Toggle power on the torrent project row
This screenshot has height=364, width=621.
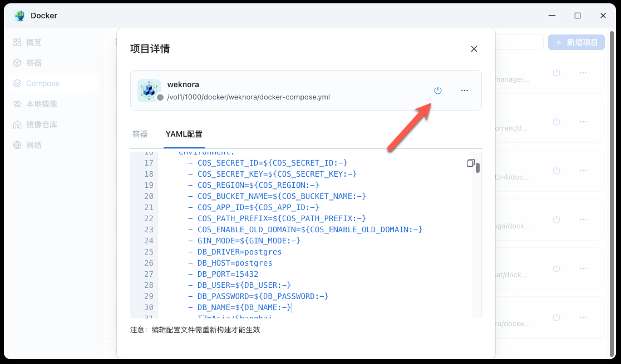[556, 122]
